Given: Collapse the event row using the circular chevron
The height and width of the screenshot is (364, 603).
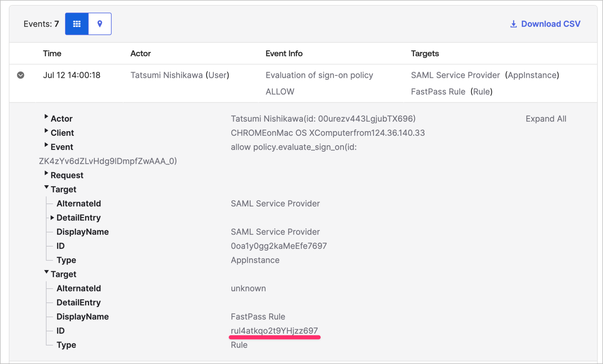Looking at the screenshot, I should pyautogui.click(x=20, y=75).
